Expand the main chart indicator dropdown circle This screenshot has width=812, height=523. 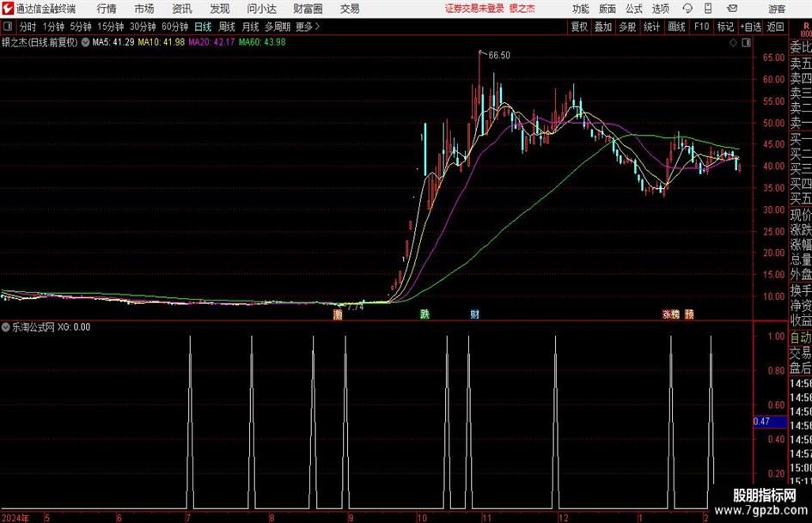click(x=85, y=42)
